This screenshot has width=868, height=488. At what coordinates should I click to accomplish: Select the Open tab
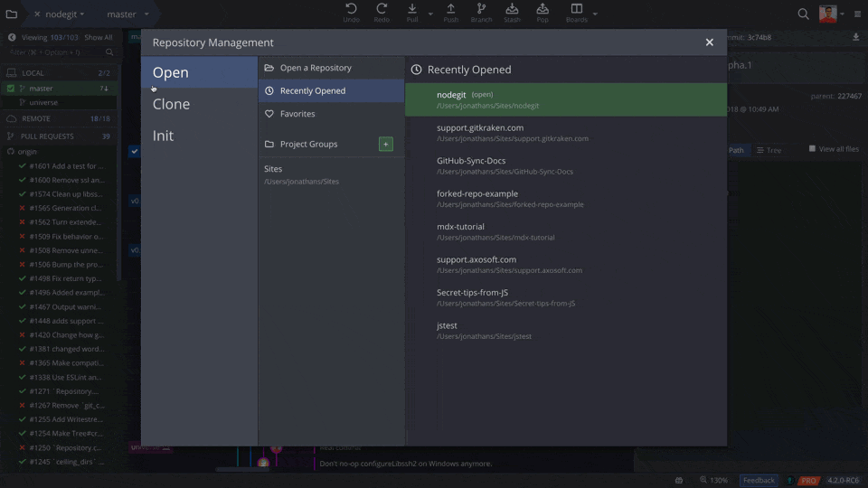coord(199,72)
